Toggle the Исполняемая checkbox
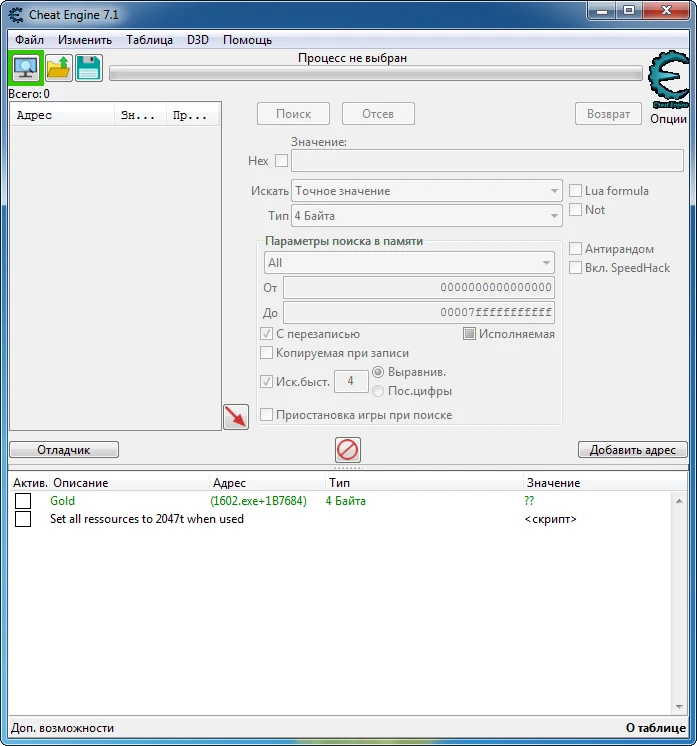 [469, 334]
